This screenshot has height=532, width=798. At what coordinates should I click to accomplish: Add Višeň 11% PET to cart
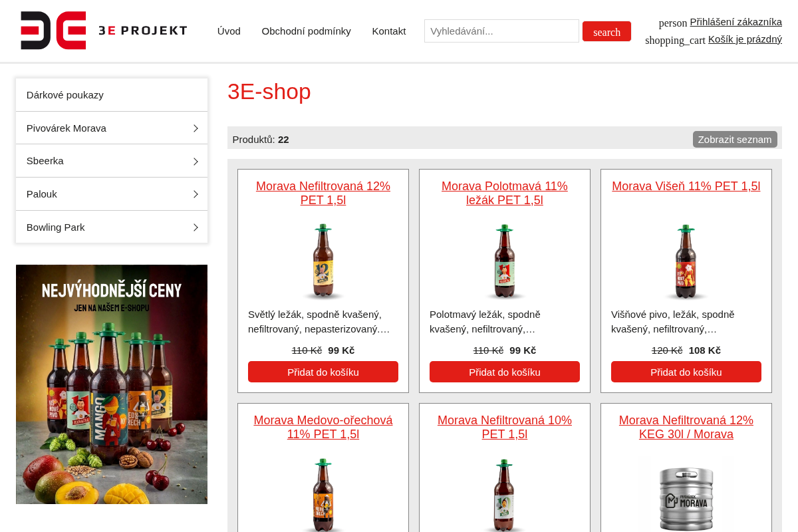[x=686, y=372]
